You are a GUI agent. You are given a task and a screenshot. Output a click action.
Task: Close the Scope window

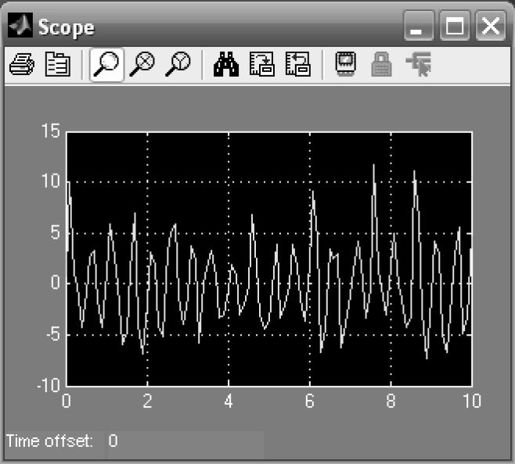(491, 25)
